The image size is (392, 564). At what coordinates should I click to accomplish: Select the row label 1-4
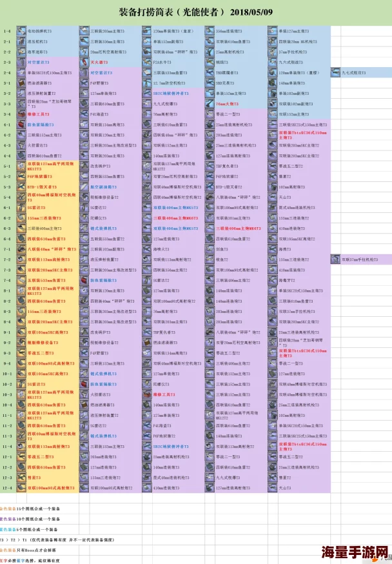tap(7, 31)
